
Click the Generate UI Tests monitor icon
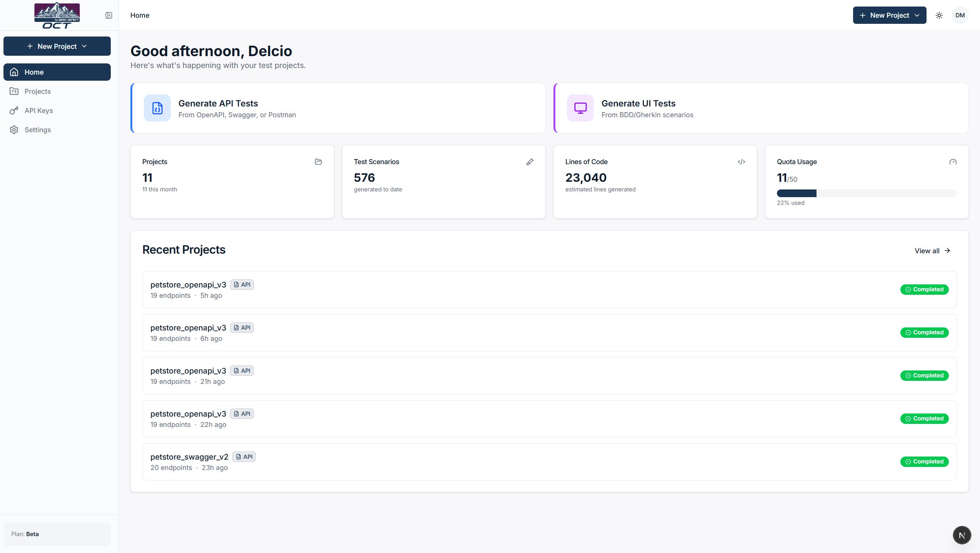[x=580, y=108]
